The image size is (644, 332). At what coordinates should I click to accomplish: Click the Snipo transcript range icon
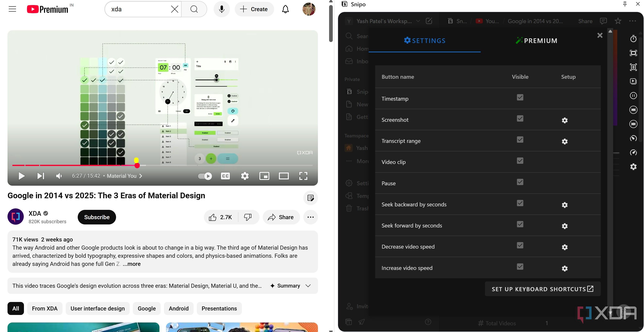pos(633,67)
